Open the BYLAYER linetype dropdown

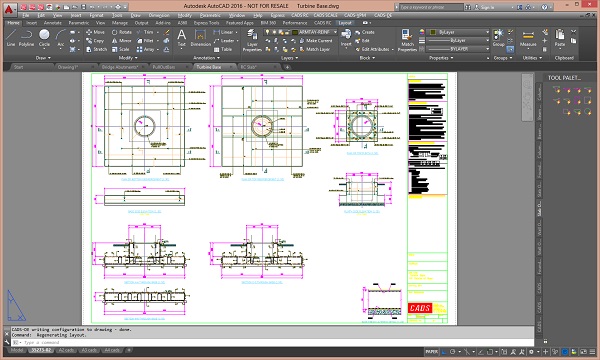(459, 49)
